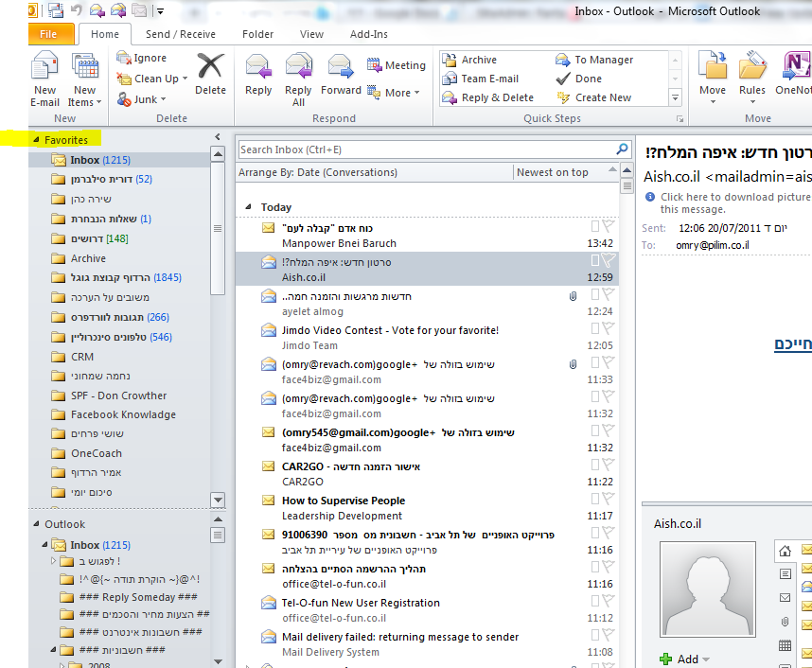Image resolution: width=812 pixels, height=668 pixels.
Task: Toggle category box on Mail delivery failed message
Action: click(595, 635)
